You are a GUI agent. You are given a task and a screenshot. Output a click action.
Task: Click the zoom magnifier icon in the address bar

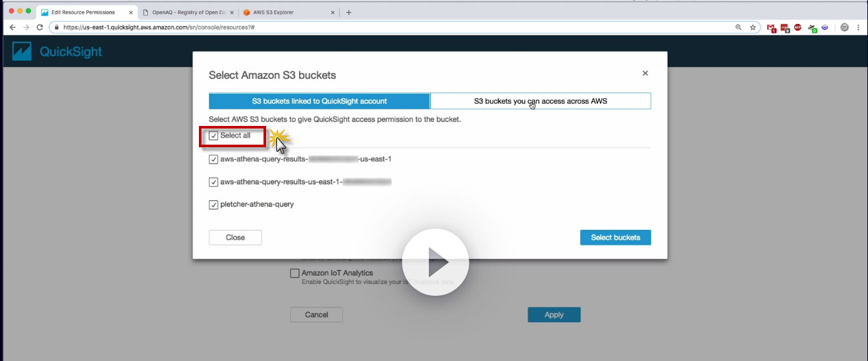pyautogui.click(x=739, y=28)
